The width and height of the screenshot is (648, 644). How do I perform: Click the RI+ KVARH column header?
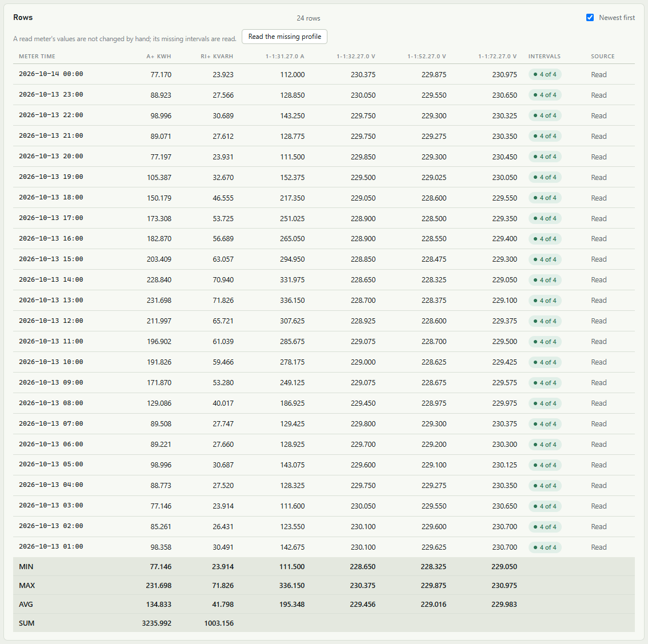click(x=217, y=56)
